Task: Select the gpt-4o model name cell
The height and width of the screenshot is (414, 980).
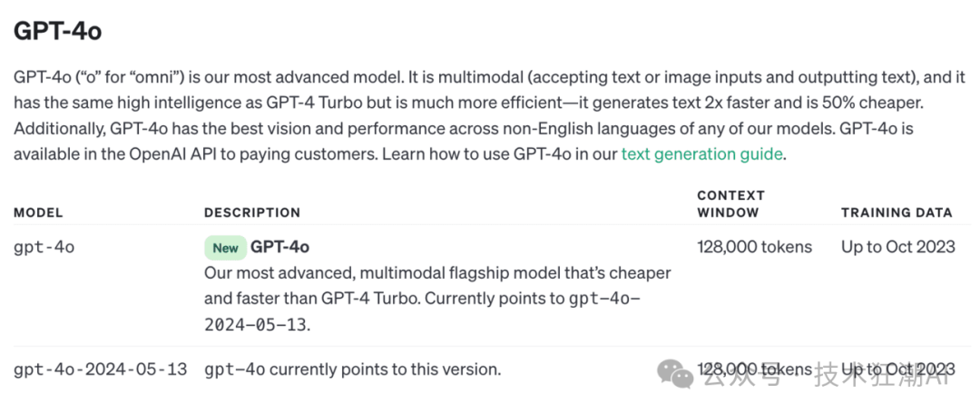Action: [x=44, y=247]
